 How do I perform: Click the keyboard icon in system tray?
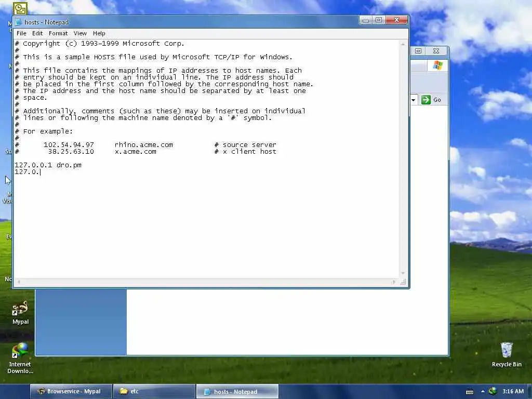click(x=470, y=392)
